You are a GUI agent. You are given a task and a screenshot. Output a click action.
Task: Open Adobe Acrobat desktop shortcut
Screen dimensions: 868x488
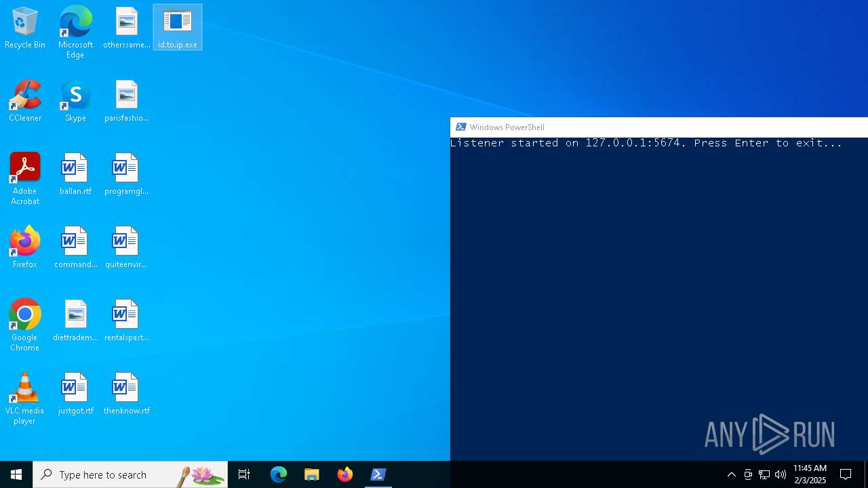[x=25, y=178]
